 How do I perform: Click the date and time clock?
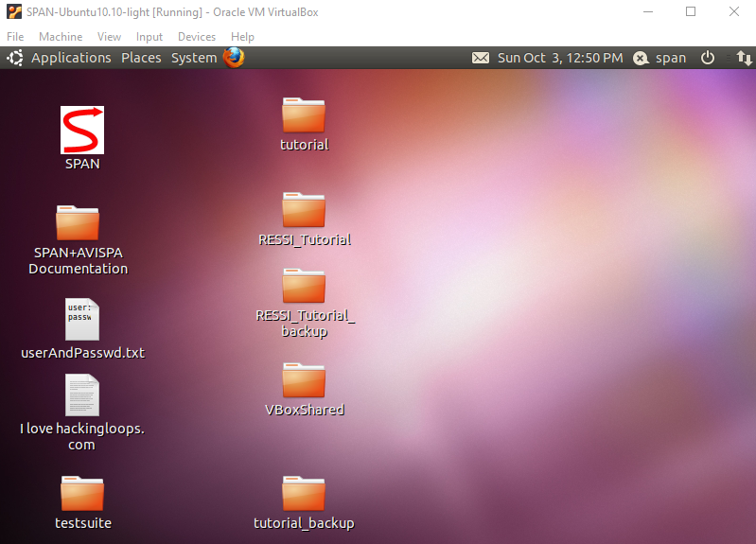tap(560, 58)
